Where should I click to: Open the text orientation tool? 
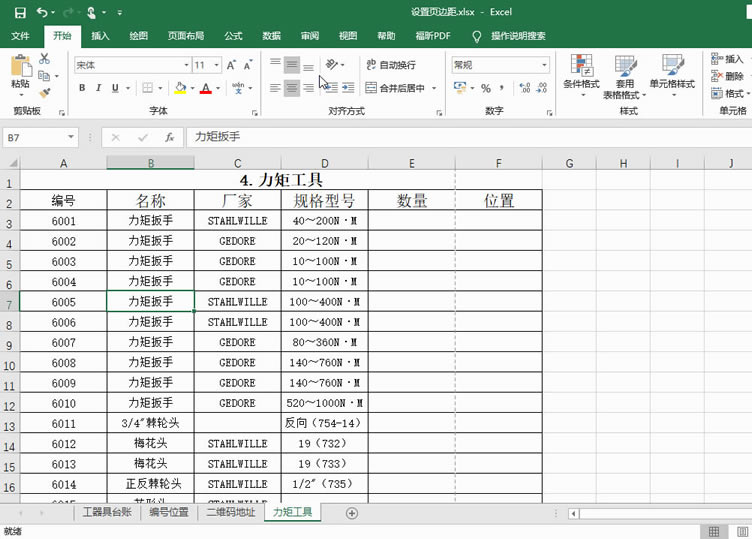[x=332, y=64]
